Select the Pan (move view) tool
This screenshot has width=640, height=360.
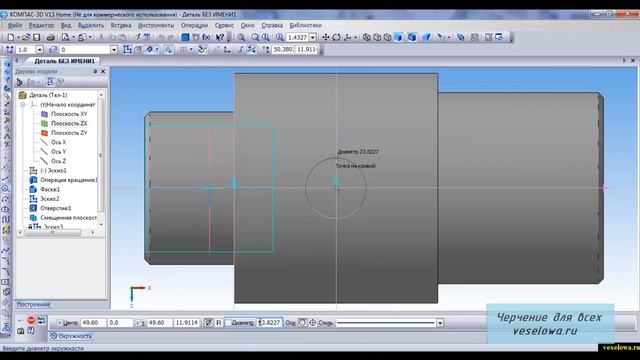tap(326, 37)
